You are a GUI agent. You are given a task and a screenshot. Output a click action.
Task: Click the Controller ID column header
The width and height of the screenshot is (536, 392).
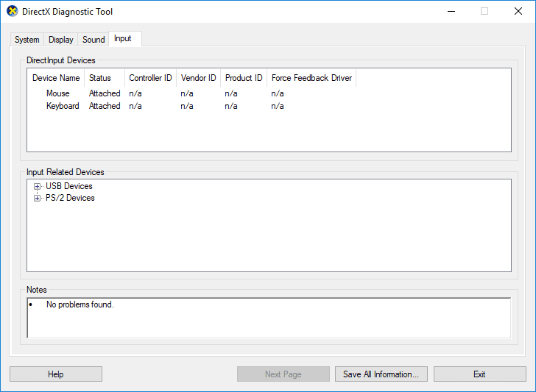(x=150, y=78)
